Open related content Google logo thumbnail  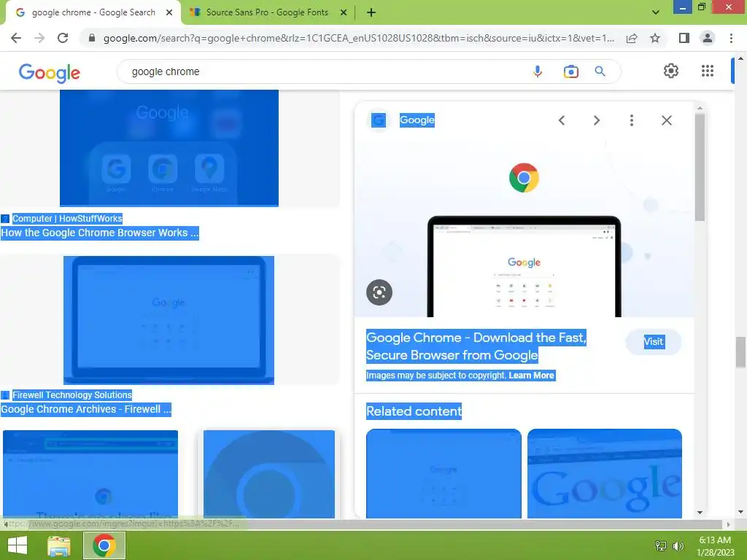click(x=605, y=473)
